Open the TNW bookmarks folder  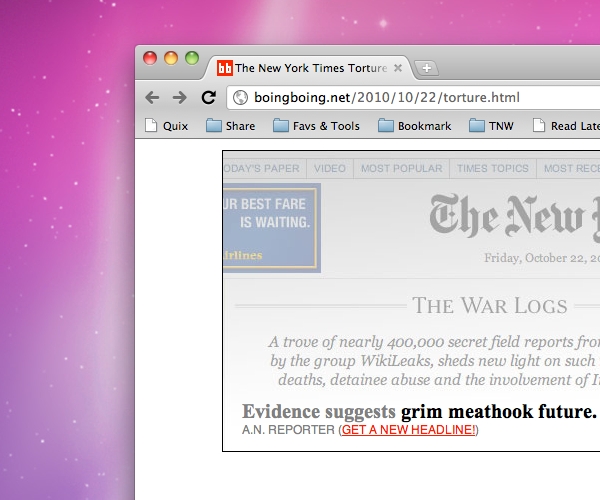491,126
